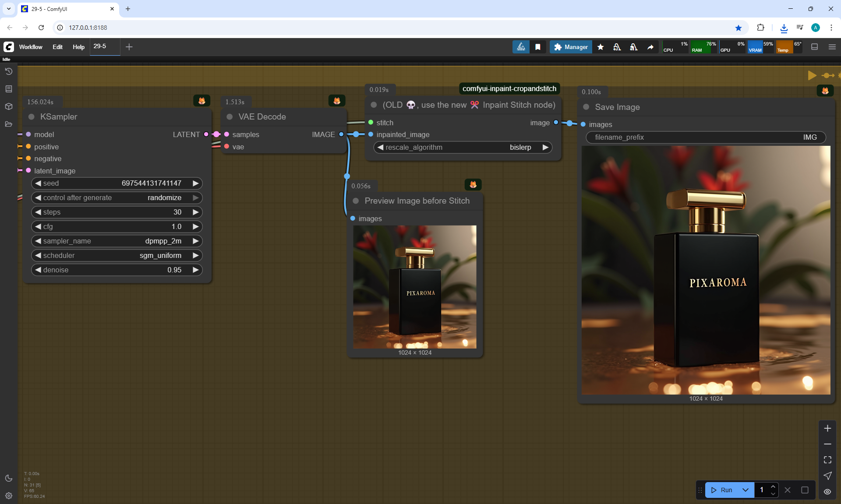
Task: Toggle dark theme moon icon
Action: click(x=8, y=478)
